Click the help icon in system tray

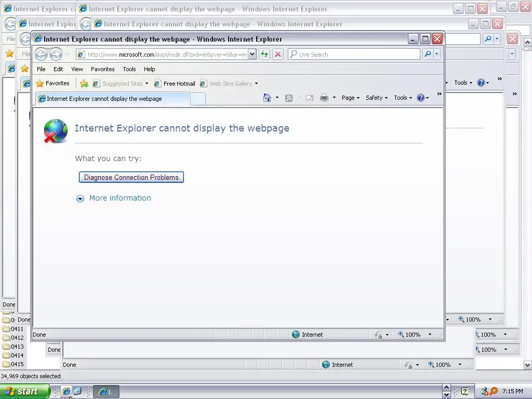464,391
